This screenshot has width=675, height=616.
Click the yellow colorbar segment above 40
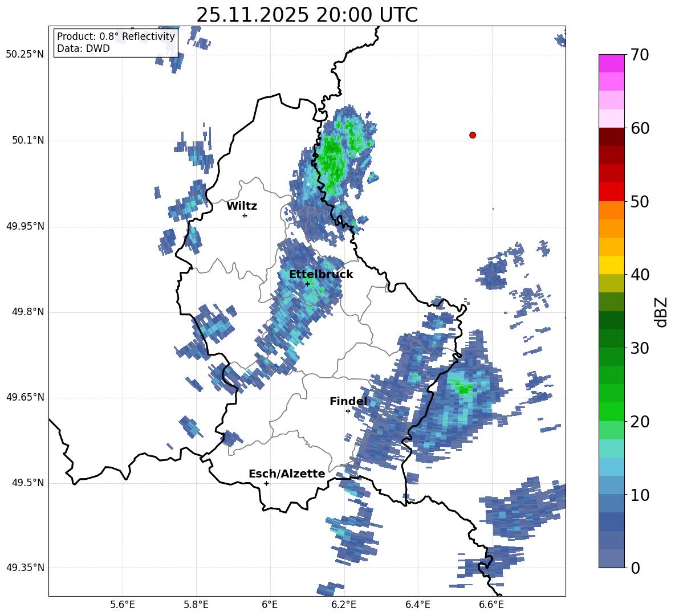611,266
